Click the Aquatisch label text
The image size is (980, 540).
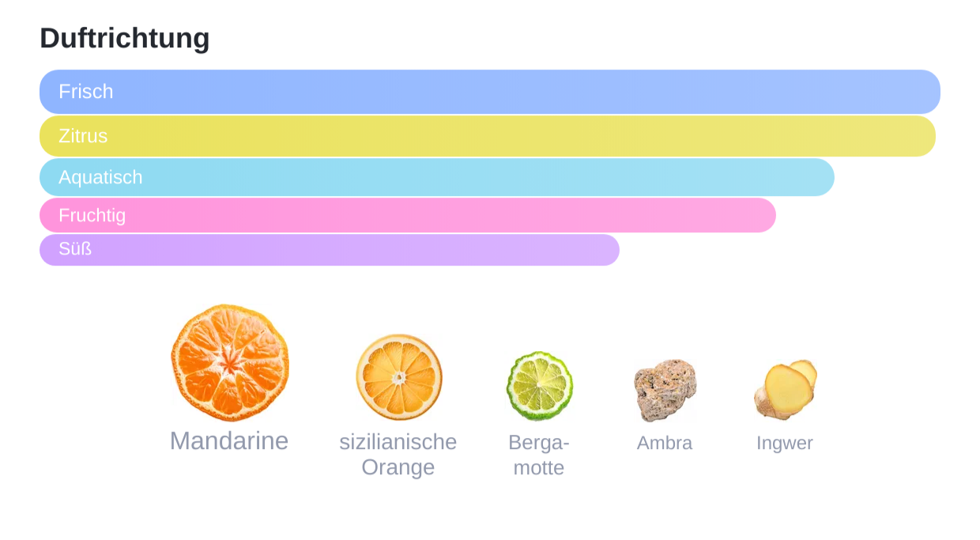coord(100,177)
